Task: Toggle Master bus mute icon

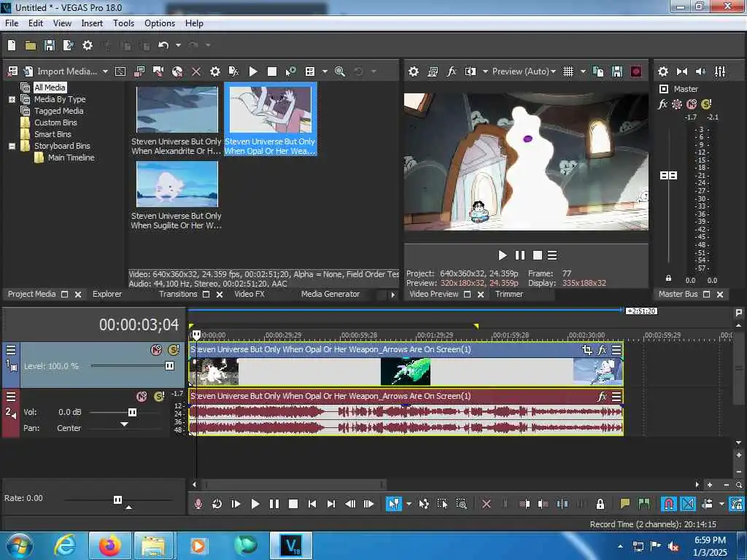Action: point(692,104)
